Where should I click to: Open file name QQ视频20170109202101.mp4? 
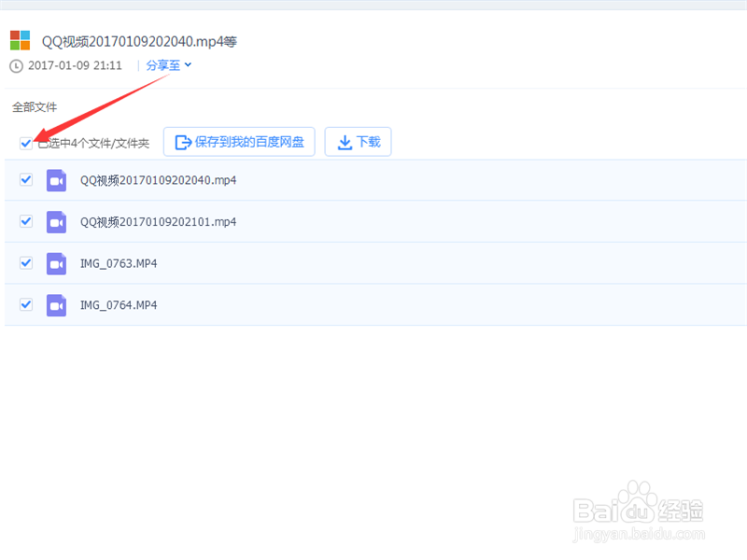click(158, 222)
